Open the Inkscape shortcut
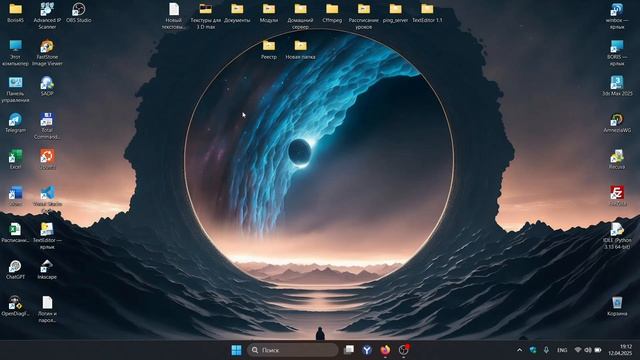This screenshot has width=640, height=360. pos(47,269)
